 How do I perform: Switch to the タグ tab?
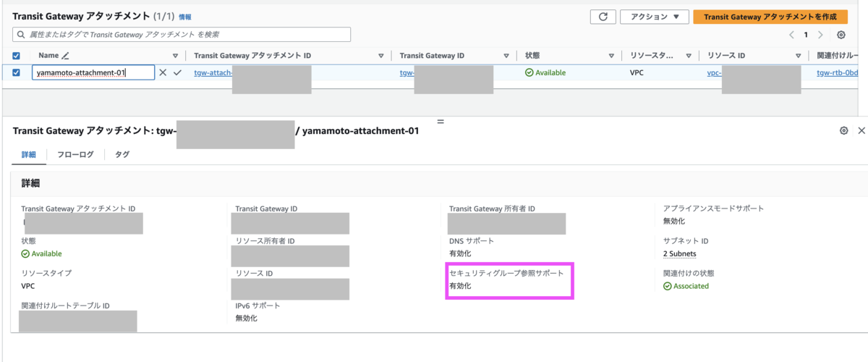tap(122, 154)
